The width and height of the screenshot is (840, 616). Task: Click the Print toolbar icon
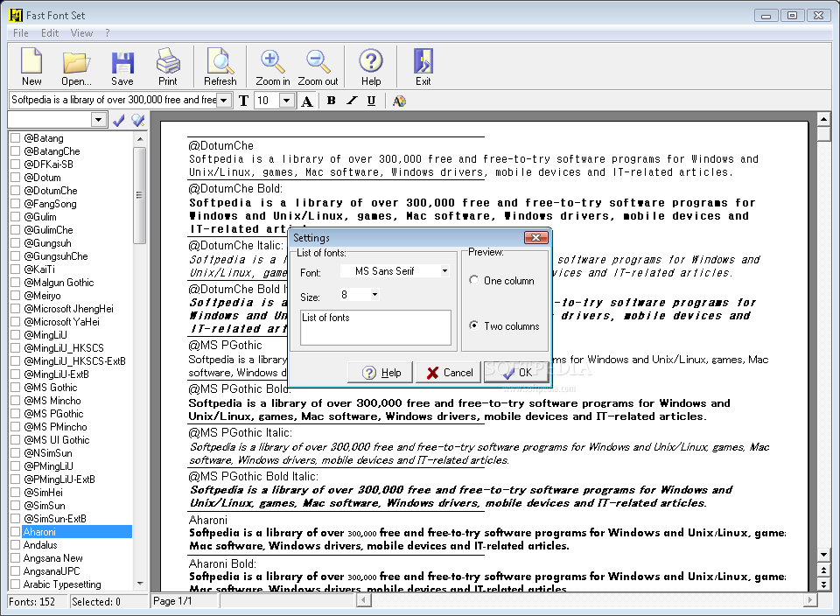pyautogui.click(x=168, y=66)
